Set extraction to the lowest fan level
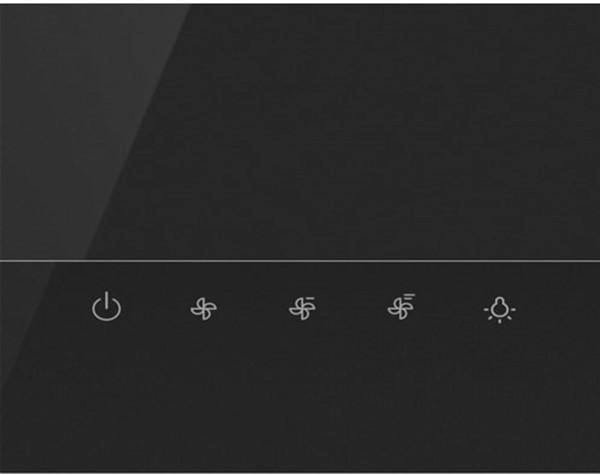The width and height of the screenshot is (600, 474). [x=204, y=309]
